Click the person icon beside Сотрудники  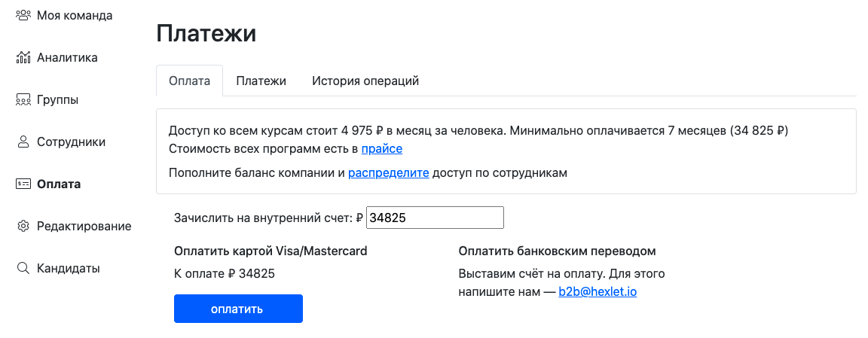23,142
